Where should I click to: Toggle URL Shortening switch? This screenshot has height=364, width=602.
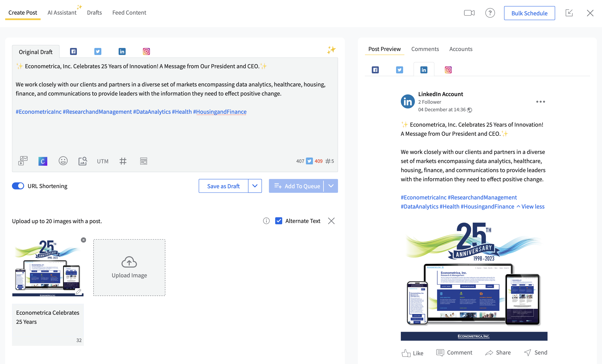(x=18, y=186)
